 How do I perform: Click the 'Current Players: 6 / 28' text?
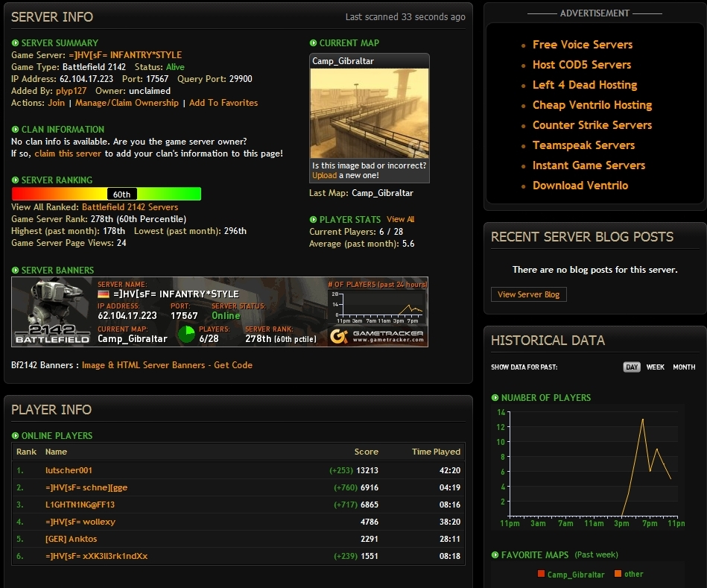[x=356, y=232]
